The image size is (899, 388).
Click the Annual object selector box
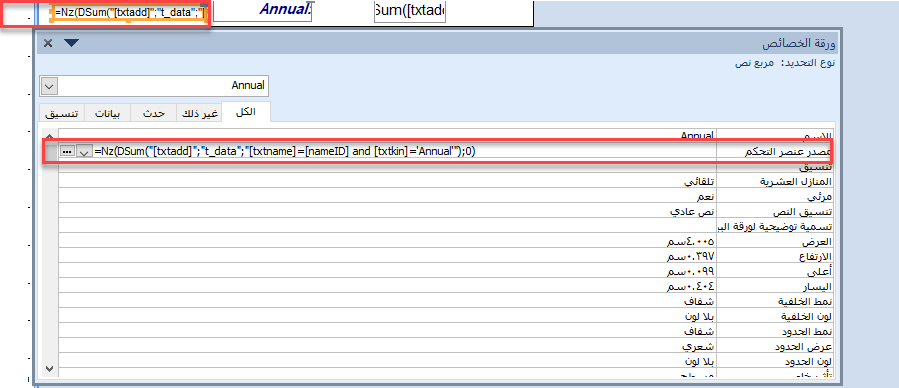[x=155, y=86]
